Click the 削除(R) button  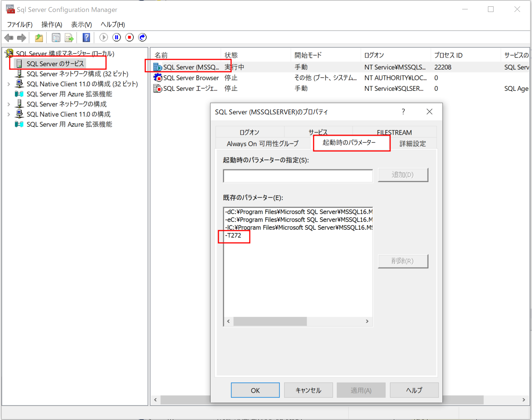point(403,261)
